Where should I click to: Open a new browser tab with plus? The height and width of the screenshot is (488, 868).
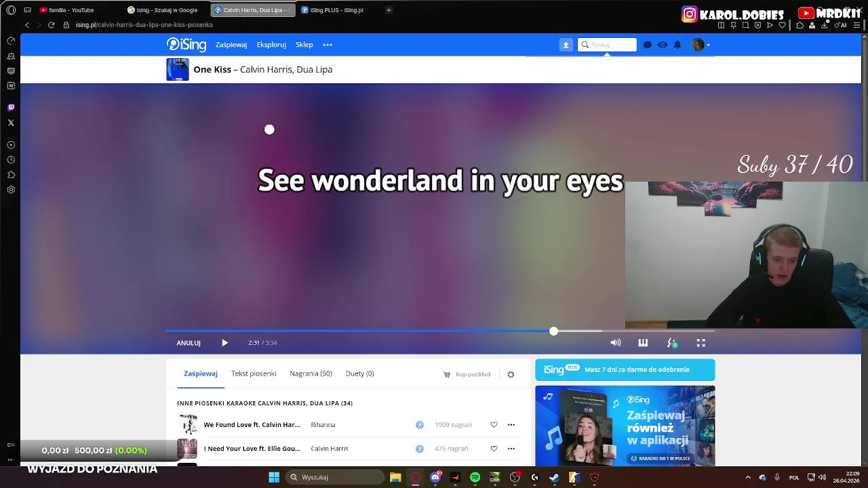[x=389, y=10]
